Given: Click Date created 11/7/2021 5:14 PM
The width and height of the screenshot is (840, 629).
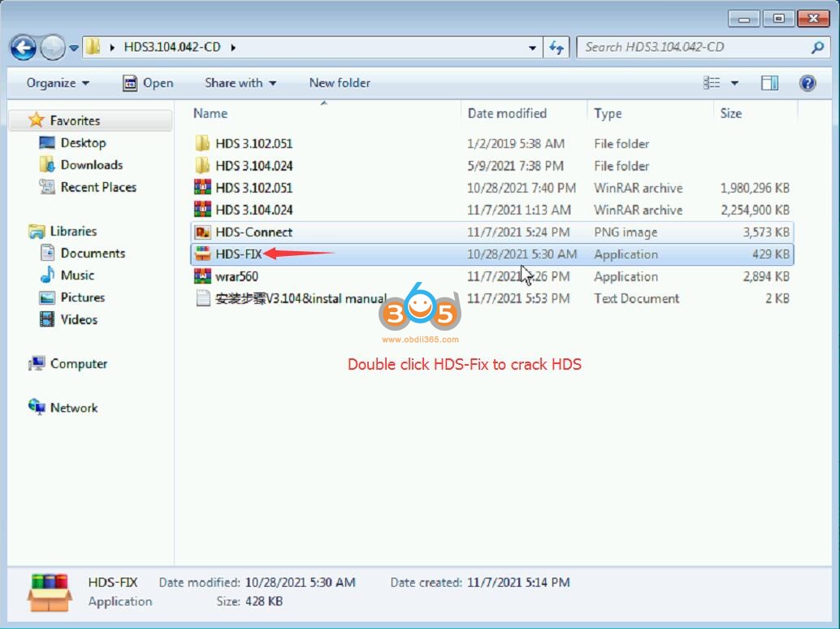Looking at the screenshot, I should (518, 583).
